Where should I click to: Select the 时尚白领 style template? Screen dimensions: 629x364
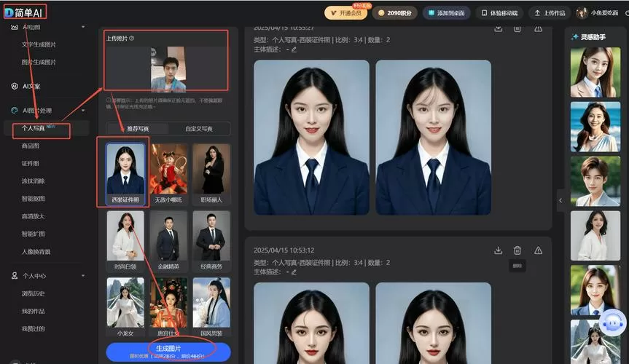click(125, 240)
